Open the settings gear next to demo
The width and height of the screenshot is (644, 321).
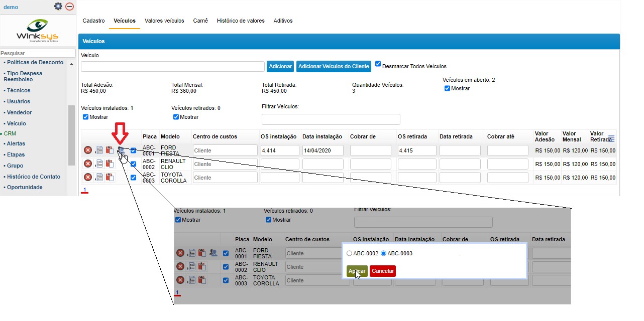58,7
